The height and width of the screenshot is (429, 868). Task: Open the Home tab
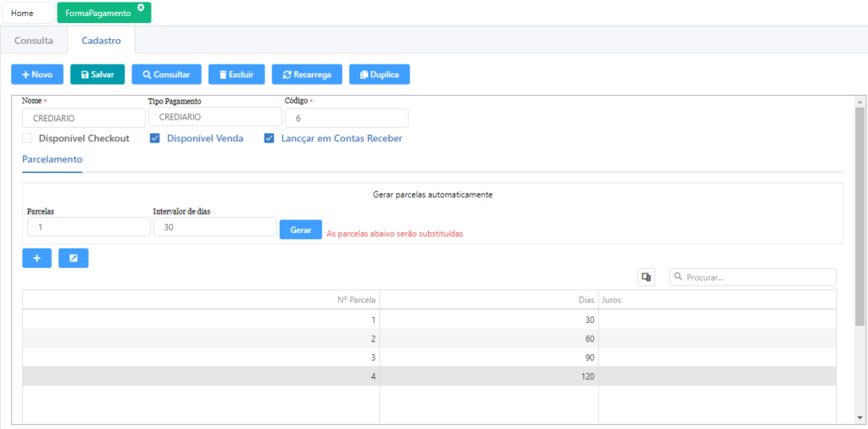click(x=23, y=14)
